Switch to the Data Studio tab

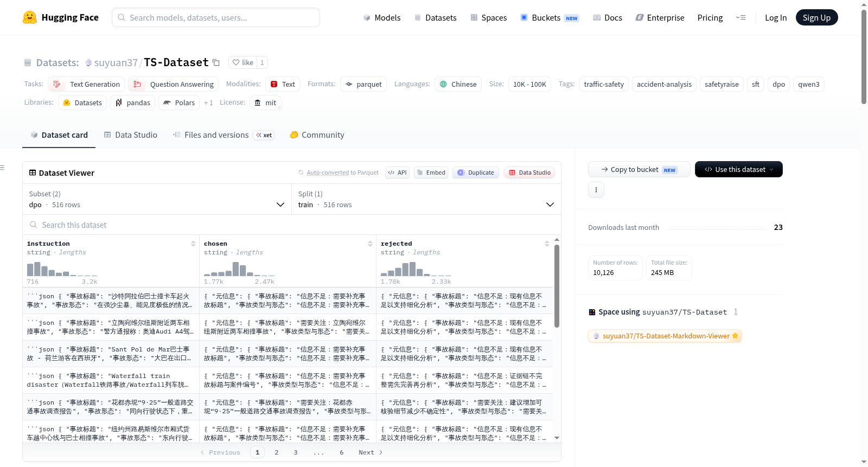[131, 135]
